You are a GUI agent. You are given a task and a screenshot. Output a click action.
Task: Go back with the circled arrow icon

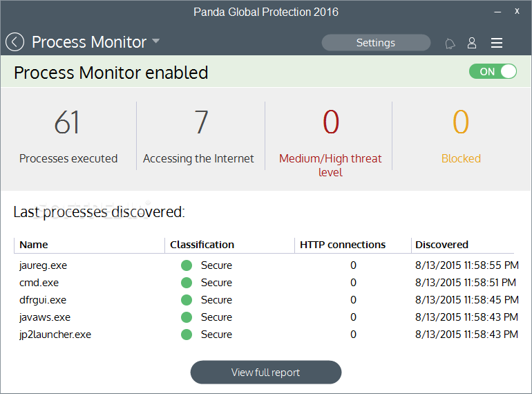15,42
